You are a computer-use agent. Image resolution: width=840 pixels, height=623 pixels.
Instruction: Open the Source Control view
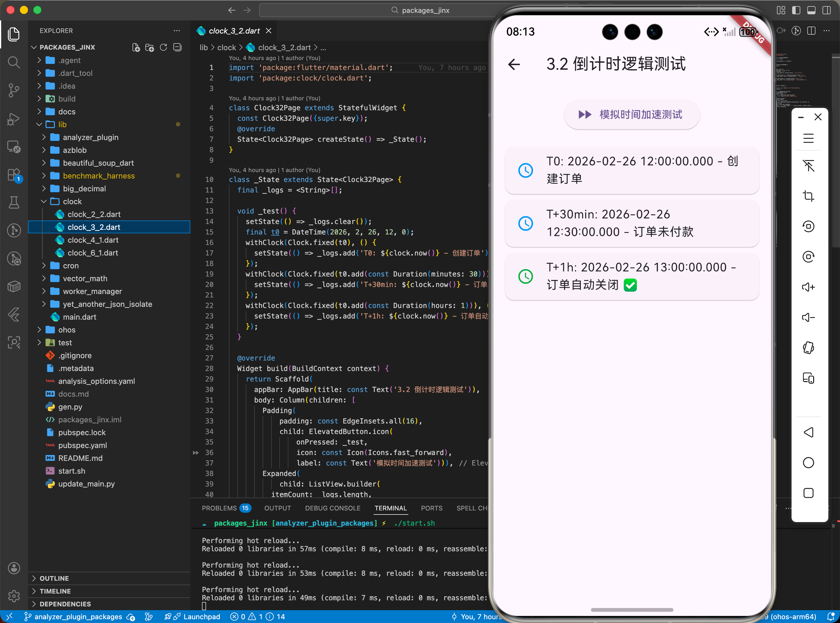pyautogui.click(x=14, y=90)
